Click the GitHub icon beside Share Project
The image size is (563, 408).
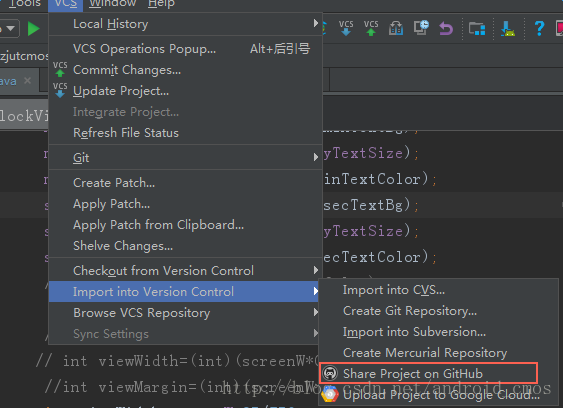tap(330, 373)
